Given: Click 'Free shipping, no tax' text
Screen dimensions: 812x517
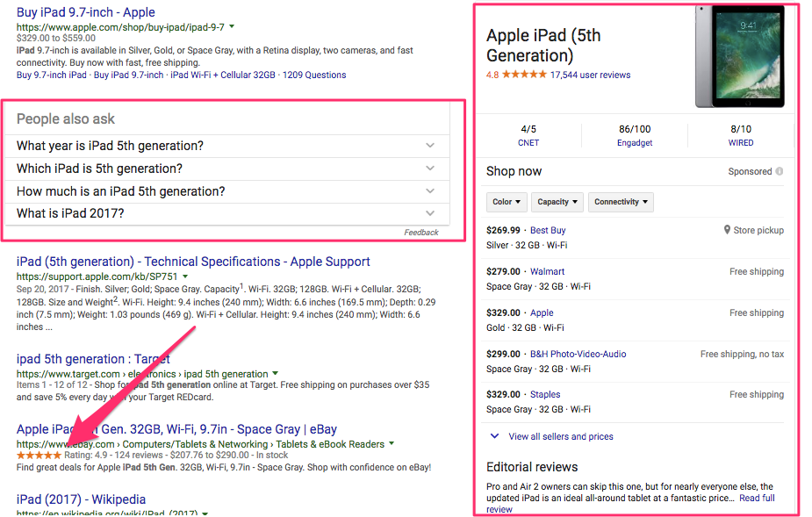Looking at the screenshot, I should (742, 355).
